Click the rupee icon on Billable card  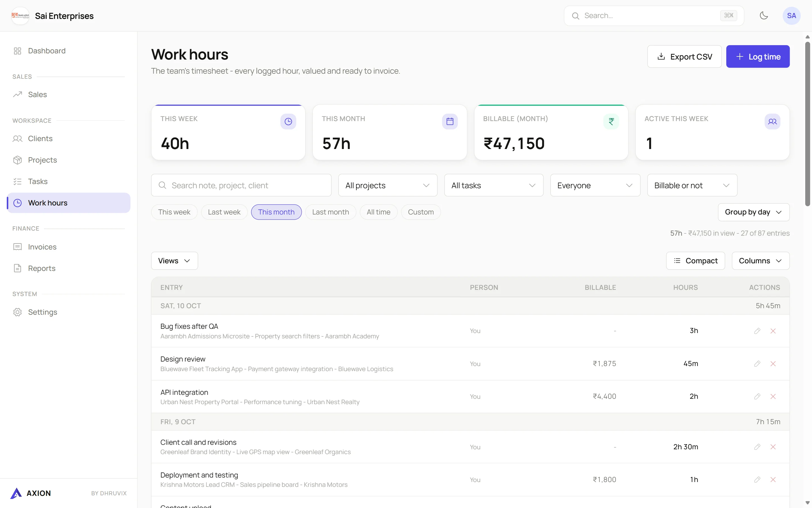pyautogui.click(x=611, y=121)
